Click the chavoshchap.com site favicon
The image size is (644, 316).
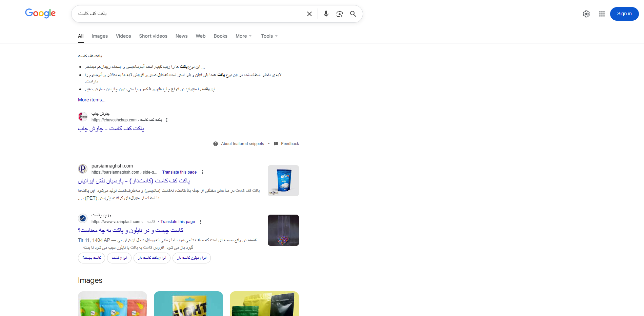pos(83,117)
